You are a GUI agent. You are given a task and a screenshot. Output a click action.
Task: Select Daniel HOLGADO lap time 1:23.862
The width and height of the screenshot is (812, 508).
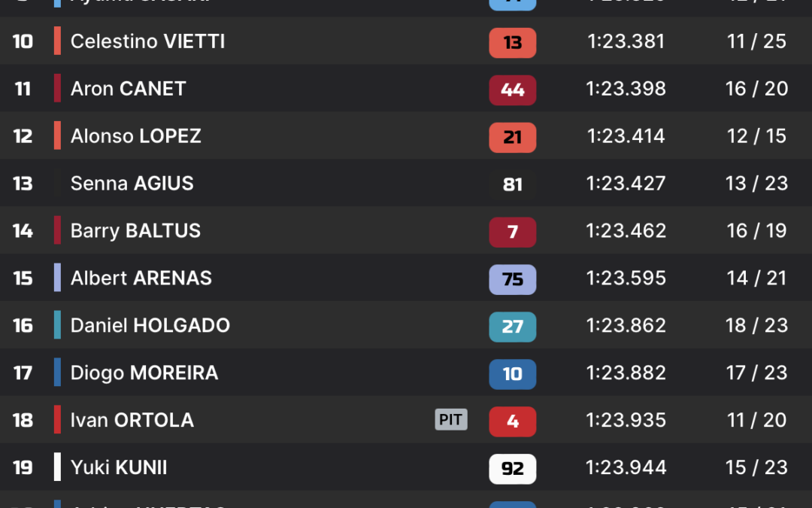pos(626,326)
